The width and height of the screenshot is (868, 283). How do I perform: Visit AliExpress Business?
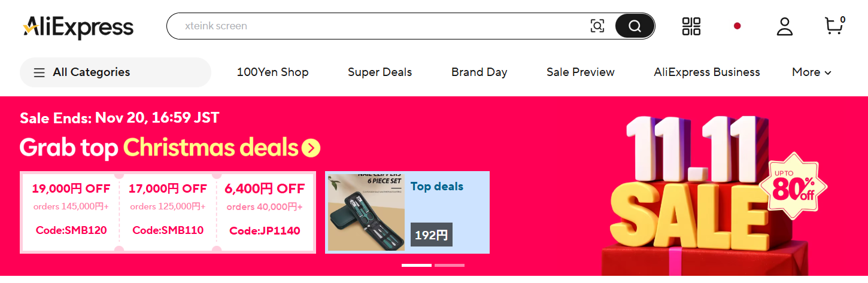[706, 72]
